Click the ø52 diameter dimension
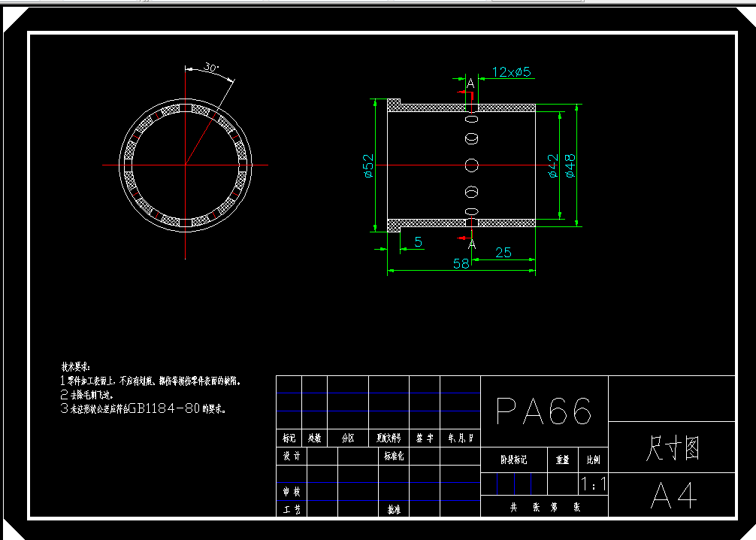The height and width of the screenshot is (540, 756). click(368, 165)
